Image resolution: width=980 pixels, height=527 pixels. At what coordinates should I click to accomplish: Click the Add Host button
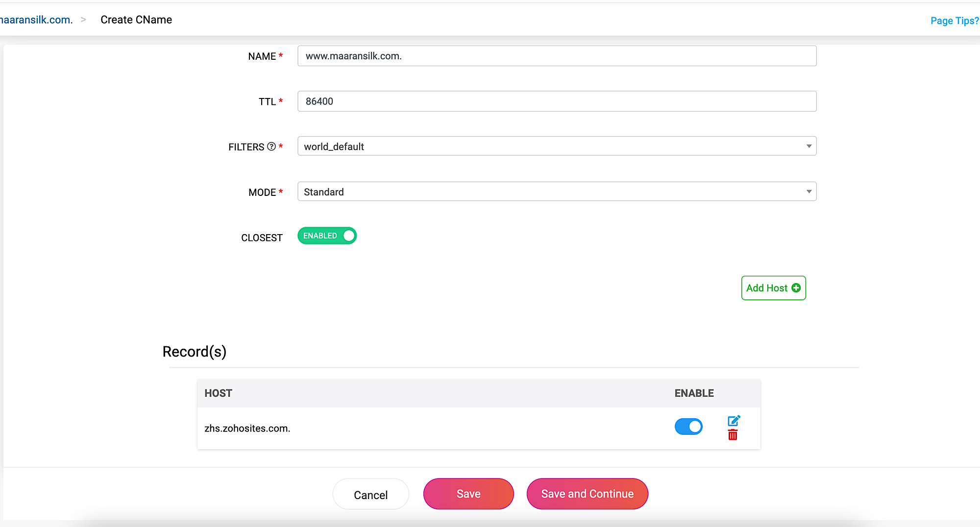(x=773, y=288)
